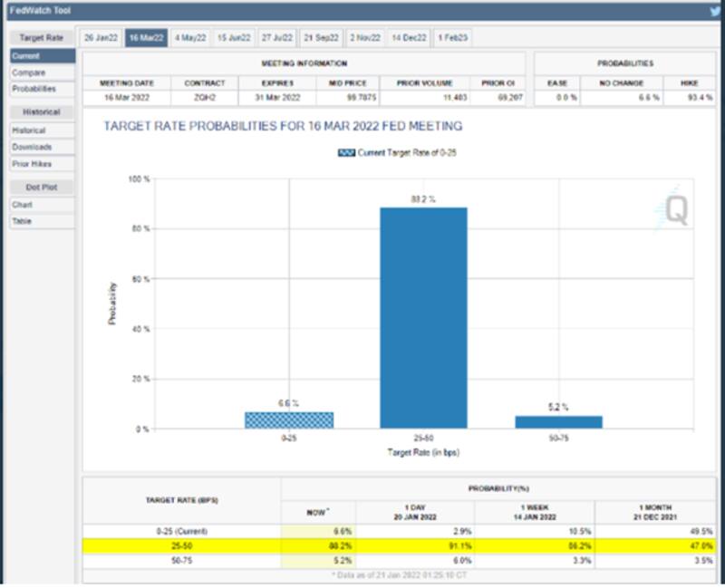Open the Historical data link
The height and width of the screenshot is (588, 725).
click(x=29, y=130)
